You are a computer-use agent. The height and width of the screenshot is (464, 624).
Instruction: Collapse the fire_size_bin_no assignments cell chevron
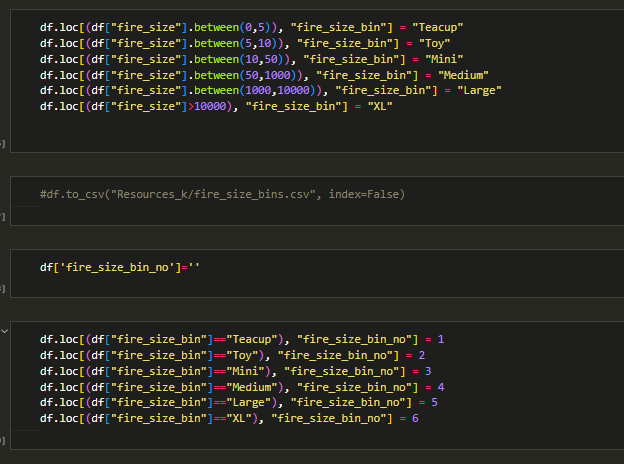pos(5,331)
